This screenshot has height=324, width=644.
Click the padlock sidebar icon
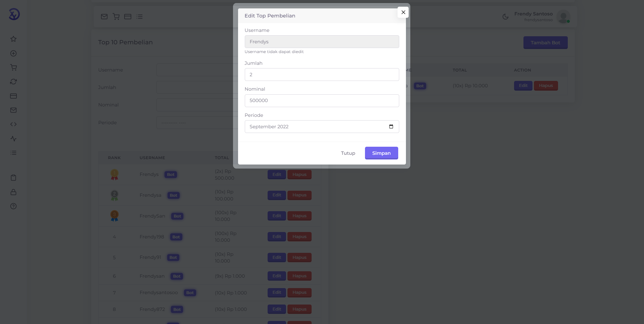[x=13, y=192]
